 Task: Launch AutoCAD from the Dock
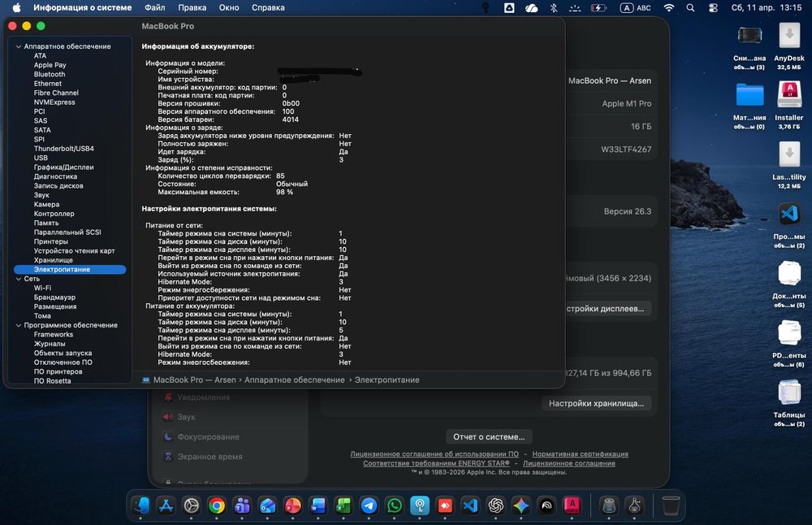[572, 505]
